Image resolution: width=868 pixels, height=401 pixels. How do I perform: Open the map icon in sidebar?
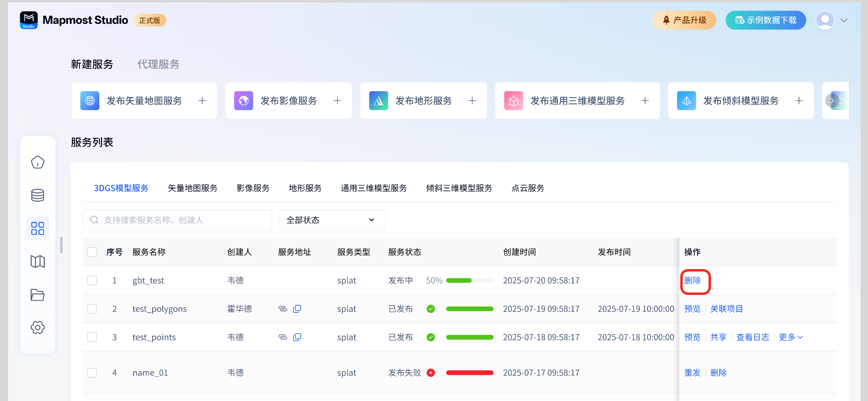click(x=38, y=261)
